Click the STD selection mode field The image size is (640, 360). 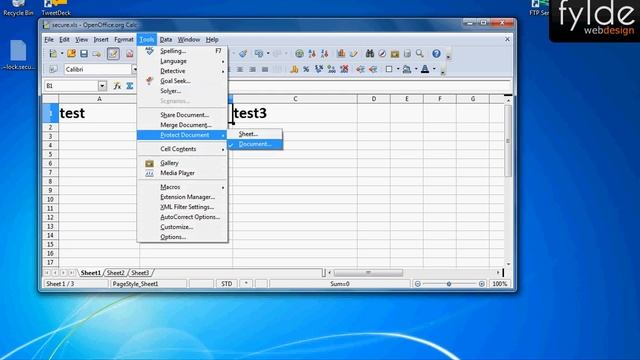[227, 284]
